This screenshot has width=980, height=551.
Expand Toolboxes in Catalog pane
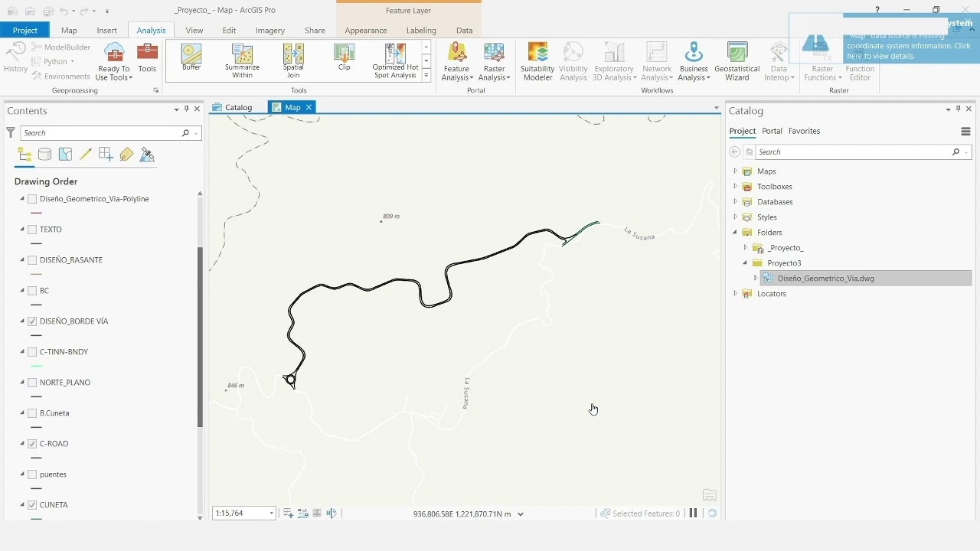coord(735,187)
